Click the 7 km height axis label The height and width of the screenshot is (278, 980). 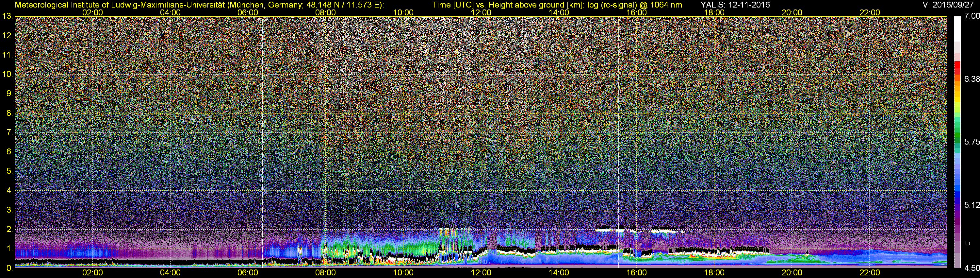click(9, 132)
